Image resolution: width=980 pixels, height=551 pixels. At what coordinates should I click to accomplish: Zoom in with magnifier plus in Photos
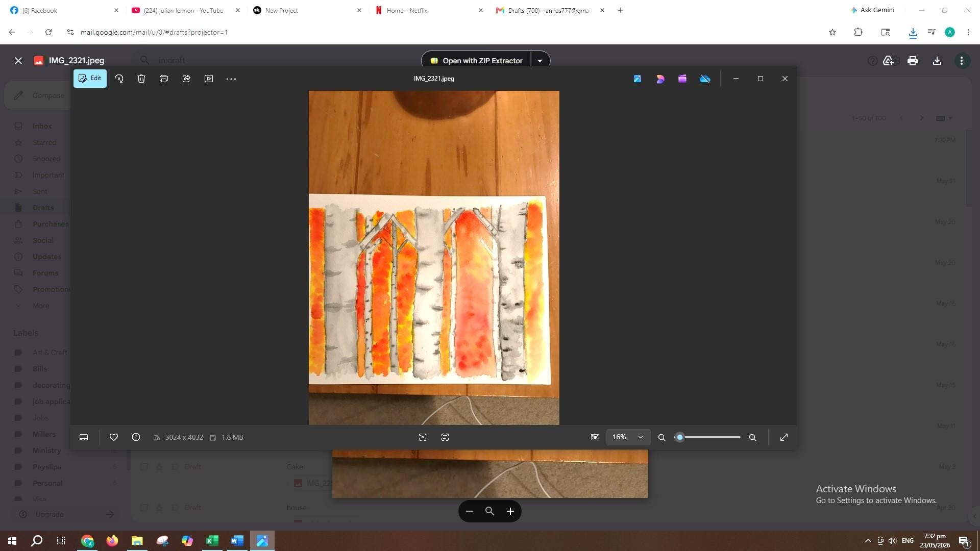[752, 437]
